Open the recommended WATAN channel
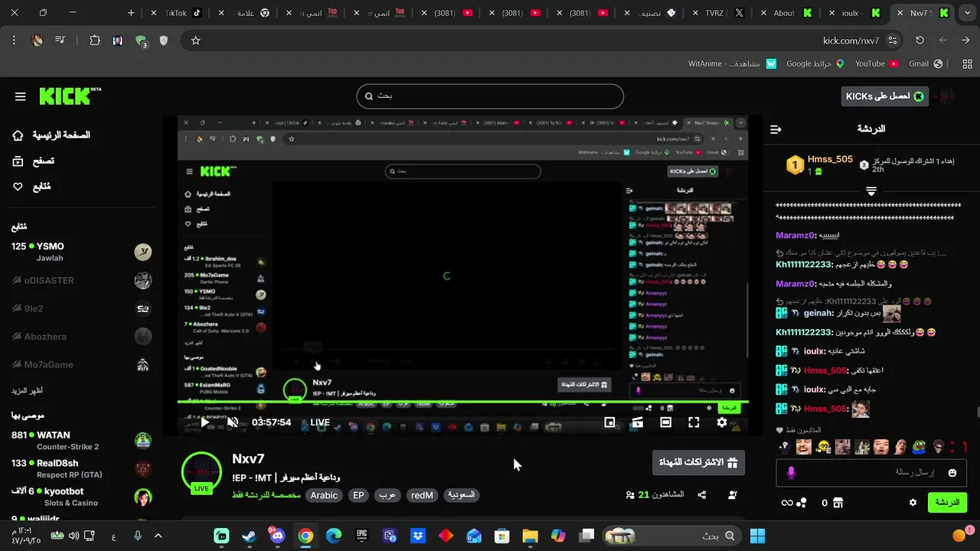The image size is (980, 551). tap(81, 440)
